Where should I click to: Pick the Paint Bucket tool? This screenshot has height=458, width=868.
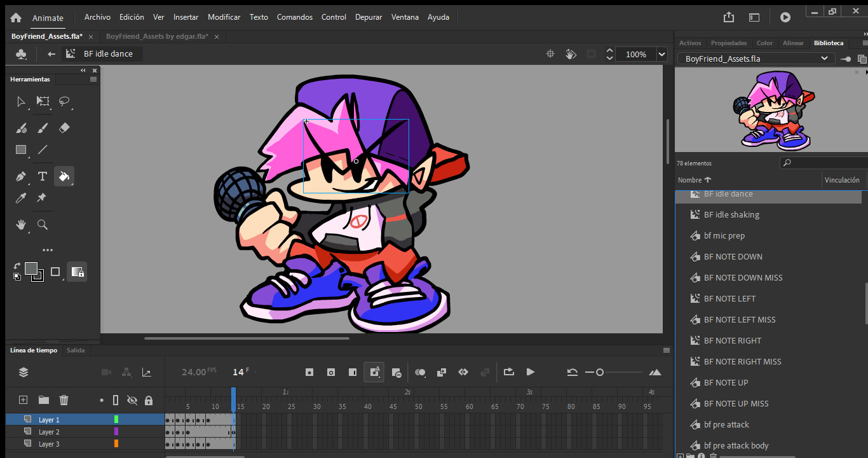(x=64, y=176)
